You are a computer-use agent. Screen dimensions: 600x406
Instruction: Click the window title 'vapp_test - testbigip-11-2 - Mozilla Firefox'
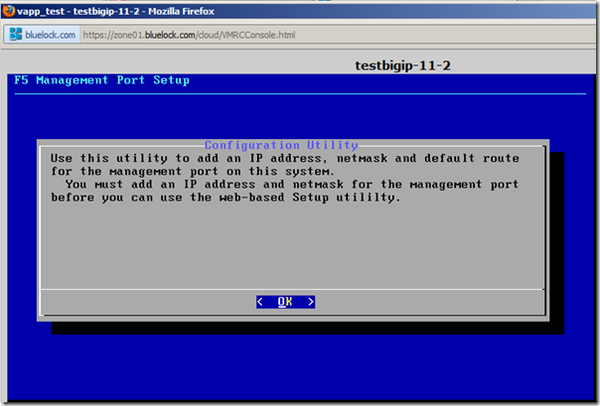point(116,11)
